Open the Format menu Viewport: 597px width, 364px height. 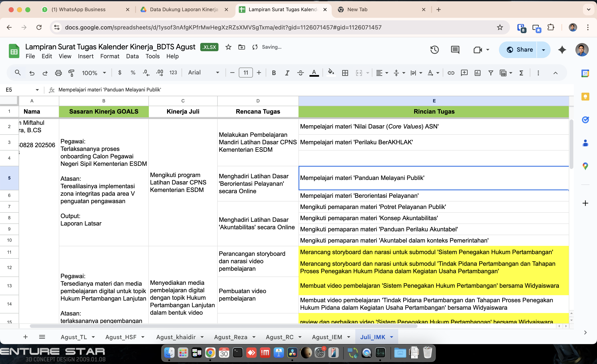(110, 56)
